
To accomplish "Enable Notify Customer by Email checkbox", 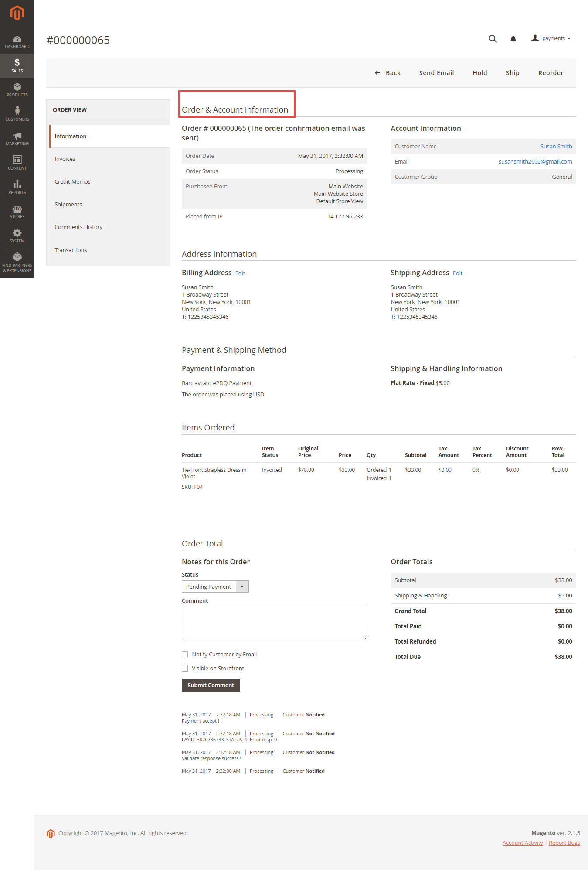I will 185,654.
